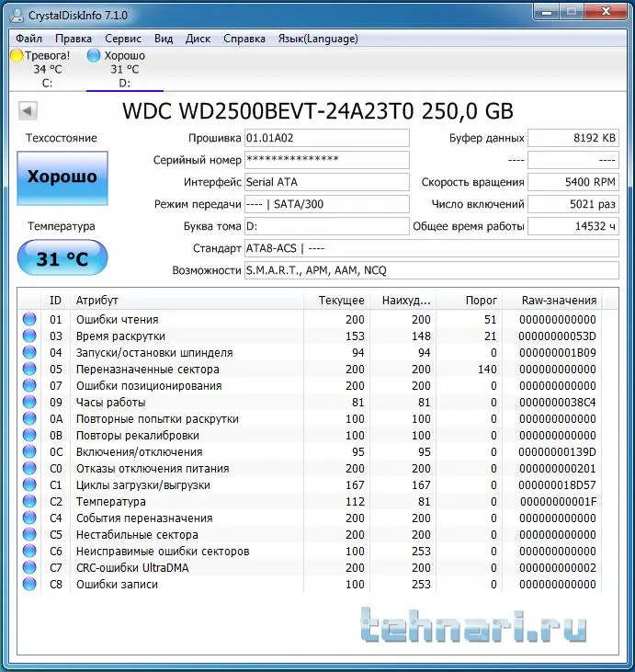Click the Стандарт ATA8-ACS field

pos(432,248)
